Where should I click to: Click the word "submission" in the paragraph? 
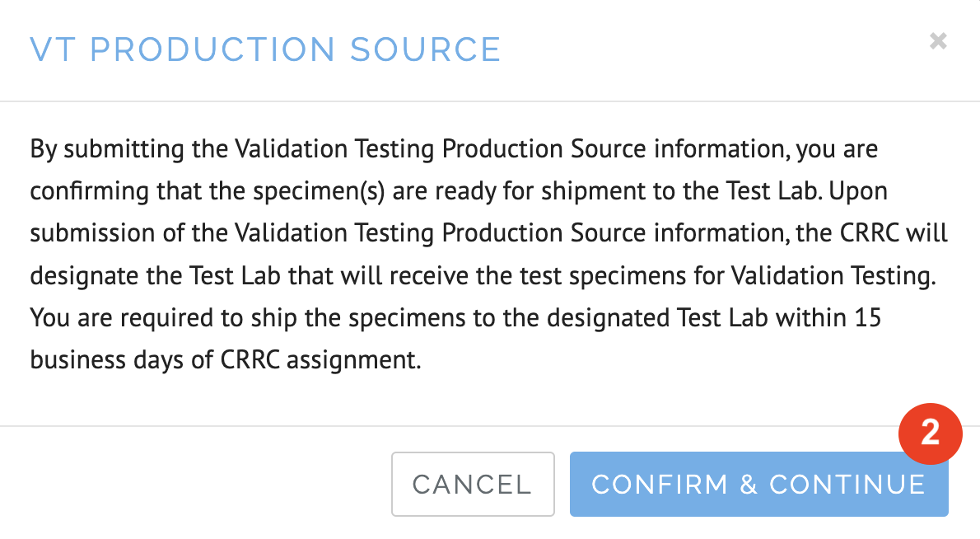coord(86,234)
